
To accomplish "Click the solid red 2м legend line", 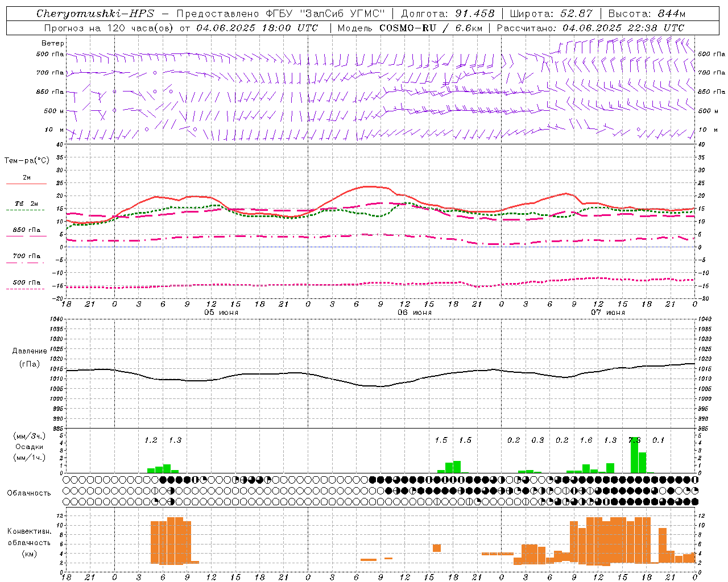I will click(x=26, y=184).
